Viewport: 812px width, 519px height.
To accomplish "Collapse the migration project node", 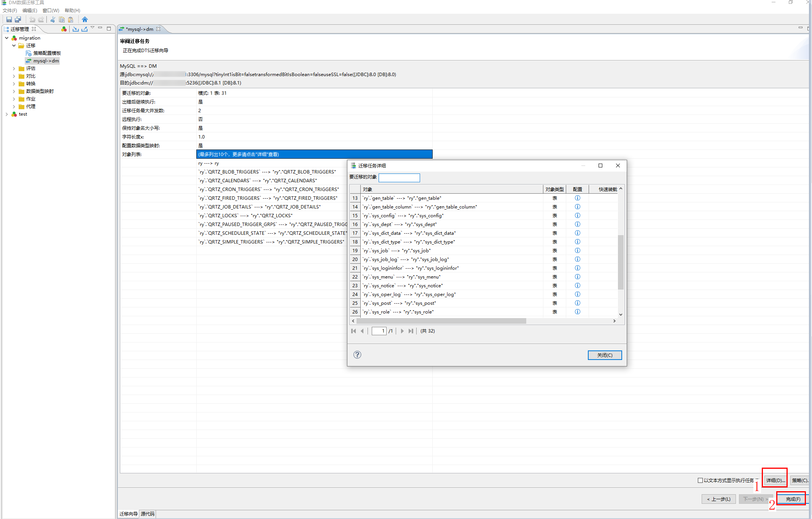I will 7,38.
